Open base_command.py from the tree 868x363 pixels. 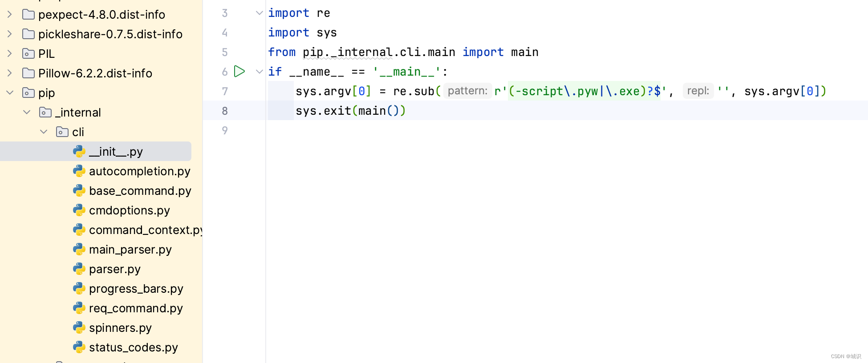click(140, 191)
